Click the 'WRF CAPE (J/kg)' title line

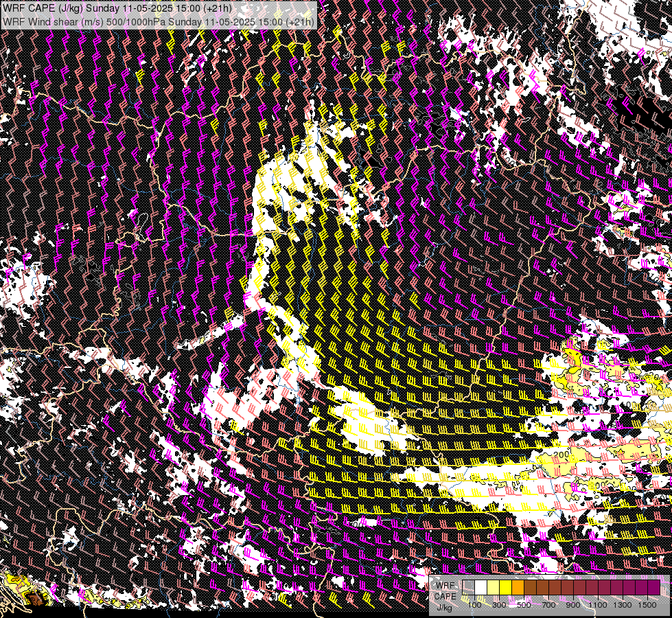(x=117, y=8)
